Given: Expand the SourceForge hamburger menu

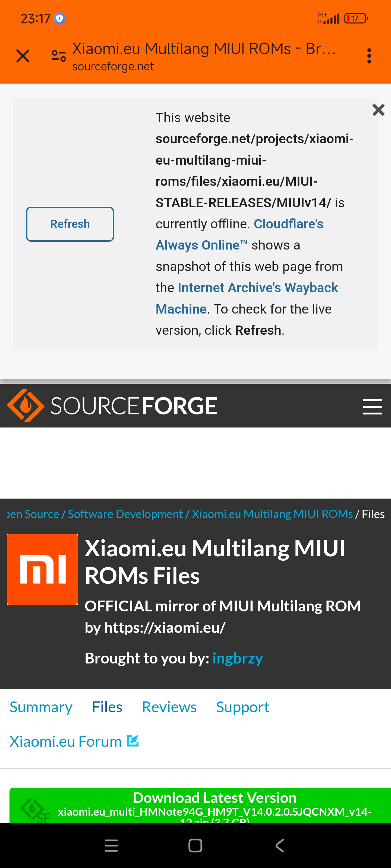Looking at the screenshot, I should tap(372, 406).
